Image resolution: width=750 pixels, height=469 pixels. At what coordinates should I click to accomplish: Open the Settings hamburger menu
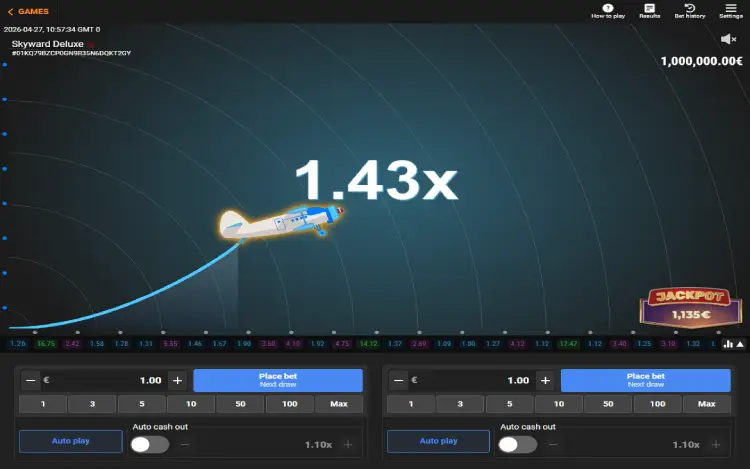coord(731,11)
